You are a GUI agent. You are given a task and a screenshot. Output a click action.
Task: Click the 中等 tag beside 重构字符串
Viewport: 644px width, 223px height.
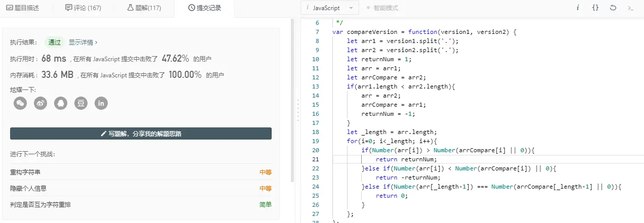tap(265, 172)
